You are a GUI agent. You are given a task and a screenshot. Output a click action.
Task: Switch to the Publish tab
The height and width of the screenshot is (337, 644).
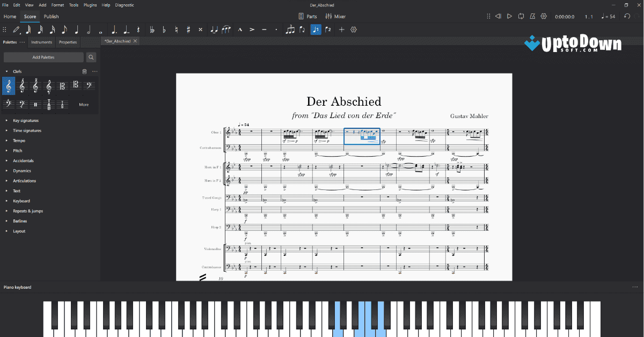pos(51,16)
